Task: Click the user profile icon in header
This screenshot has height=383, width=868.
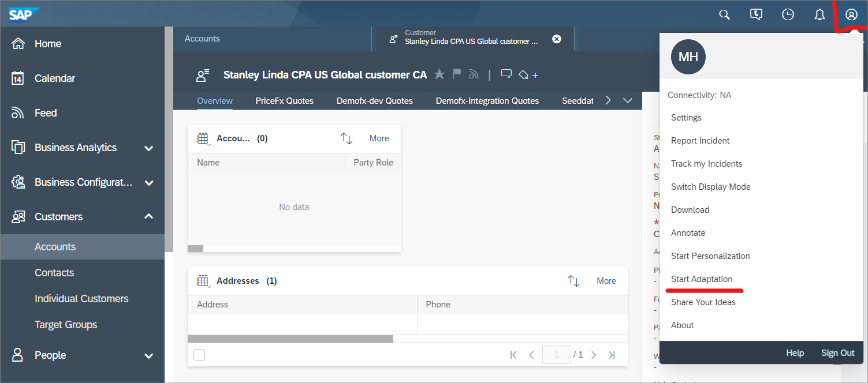Action: tap(851, 15)
